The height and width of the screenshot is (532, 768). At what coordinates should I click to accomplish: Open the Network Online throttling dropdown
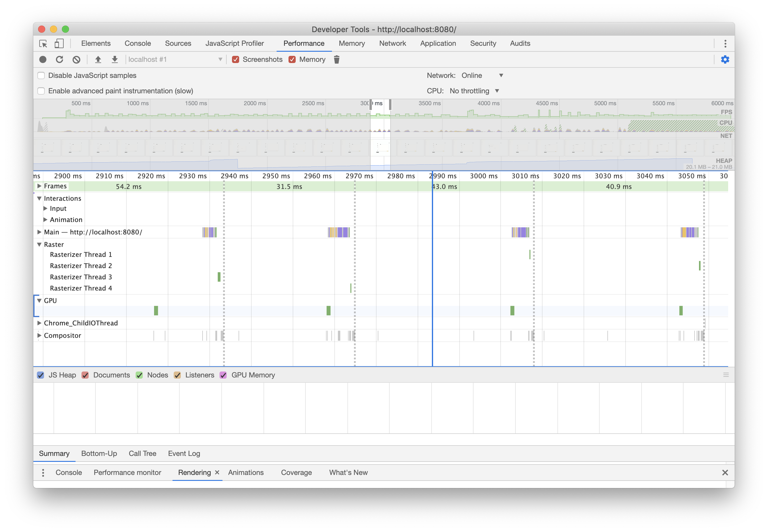click(x=482, y=75)
